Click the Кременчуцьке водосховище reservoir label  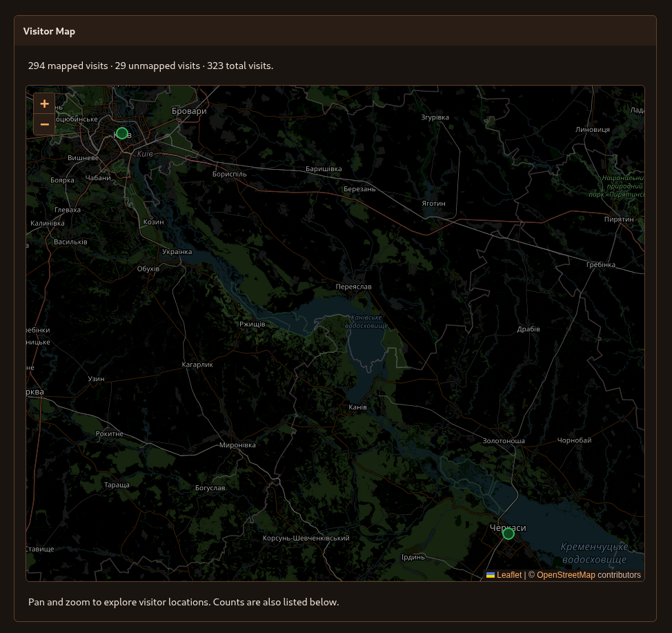click(595, 553)
